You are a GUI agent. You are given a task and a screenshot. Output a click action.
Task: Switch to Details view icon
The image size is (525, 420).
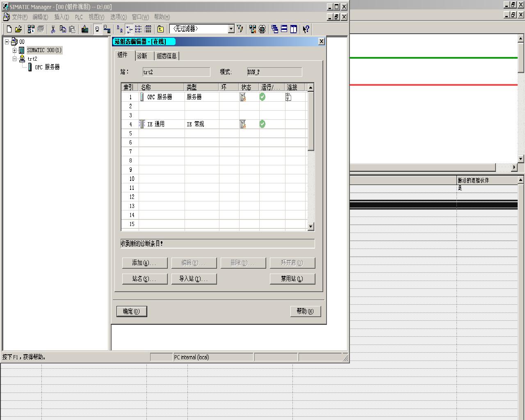click(x=148, y=29)
